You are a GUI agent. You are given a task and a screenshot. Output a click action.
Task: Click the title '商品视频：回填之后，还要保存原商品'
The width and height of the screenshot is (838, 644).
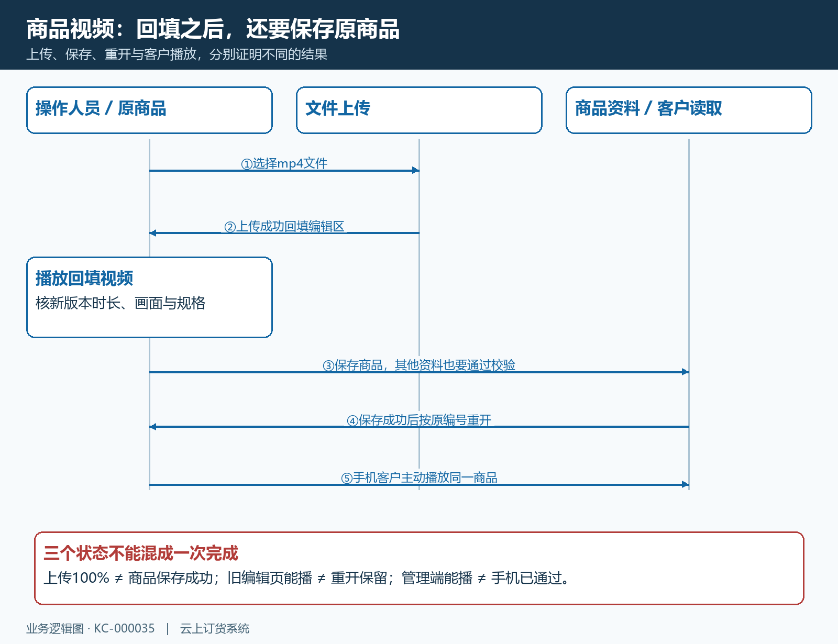(x=213, y=29)
